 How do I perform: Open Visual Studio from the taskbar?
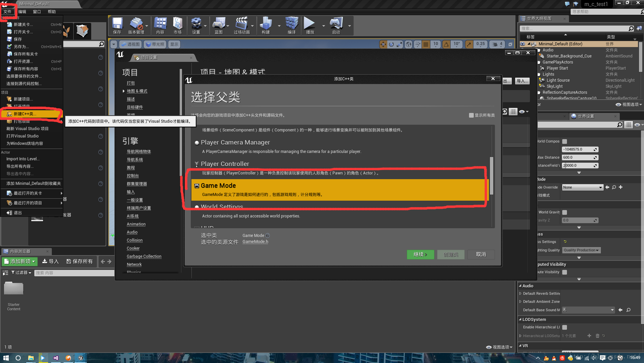tap(56, 358)
